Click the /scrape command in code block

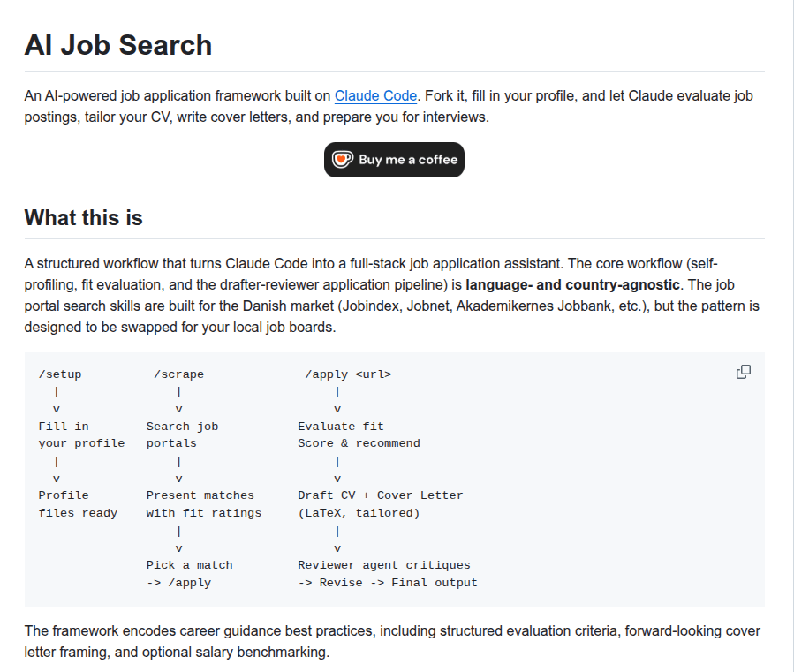178,374
